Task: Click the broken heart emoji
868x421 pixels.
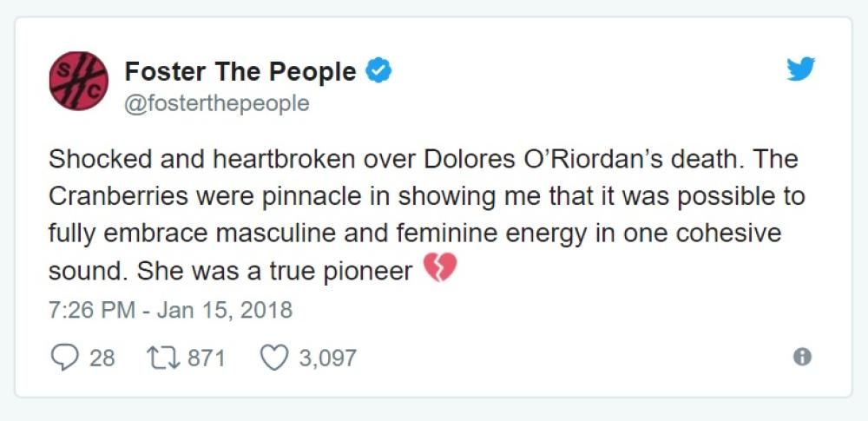Action: click(440, 270)
